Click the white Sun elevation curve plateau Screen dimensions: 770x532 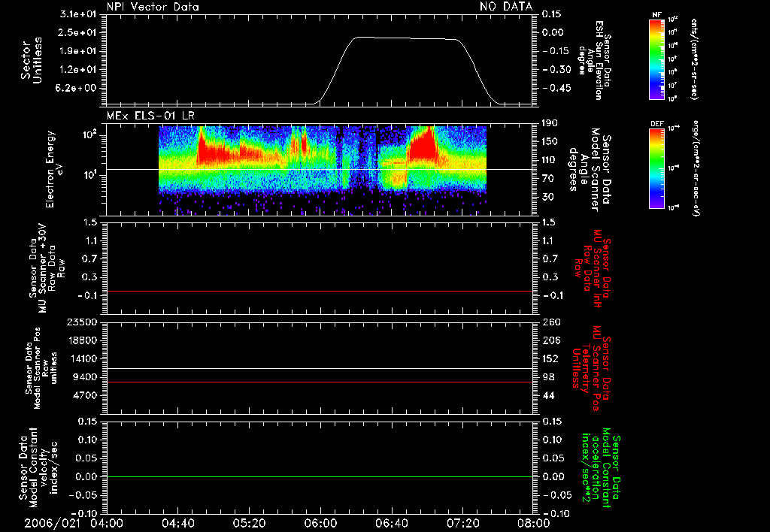point(408,38)
